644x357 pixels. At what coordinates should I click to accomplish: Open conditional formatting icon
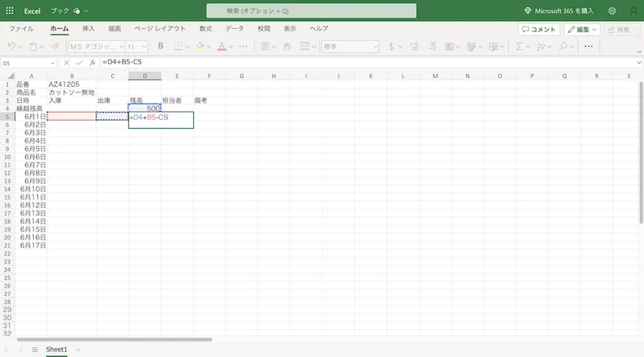point(449,47)
